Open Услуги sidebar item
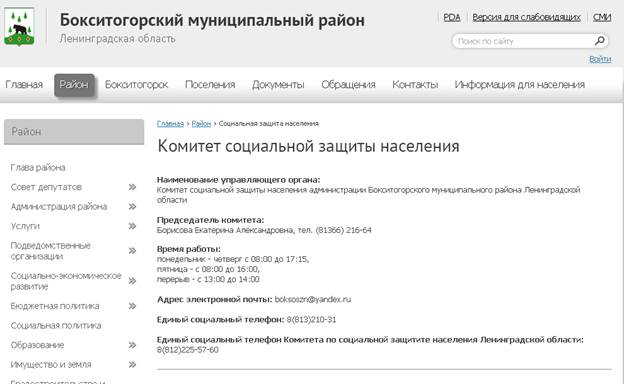The height and width of the screenshot is (384, 624). (x=25, y=226)
